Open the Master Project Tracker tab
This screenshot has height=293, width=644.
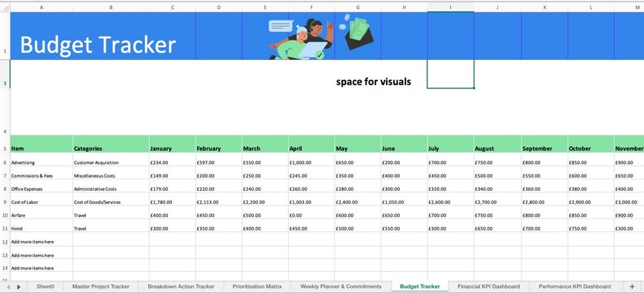(101, 287)
